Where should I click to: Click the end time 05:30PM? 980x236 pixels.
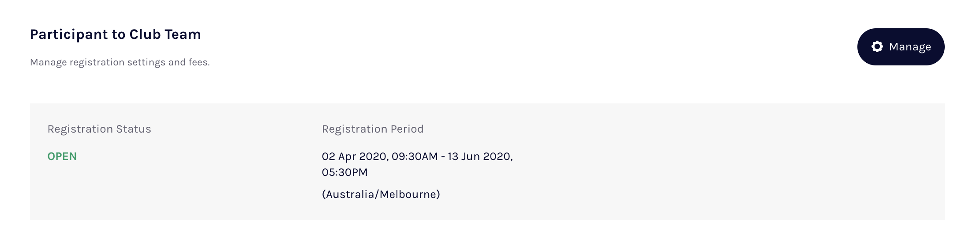click(x=344, y=172)
